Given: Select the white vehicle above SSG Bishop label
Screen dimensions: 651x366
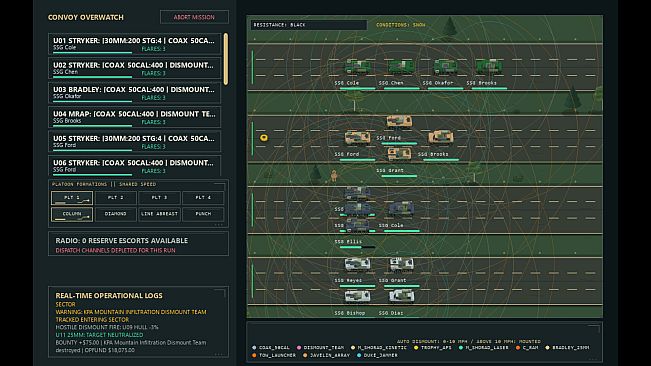Looking at the screenshot, I should click(357, 296).
